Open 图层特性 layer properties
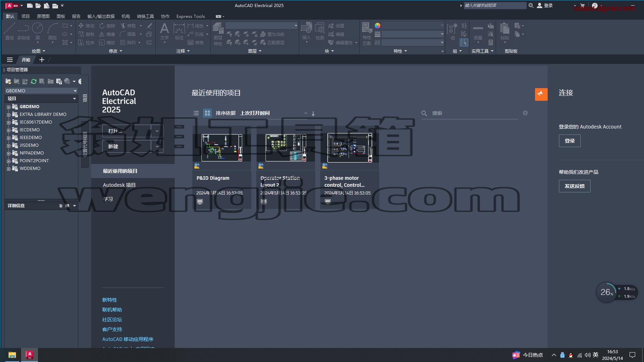The image size is (644, 362). point(218,34)
